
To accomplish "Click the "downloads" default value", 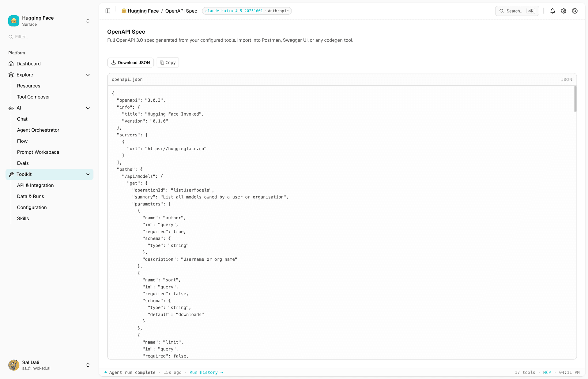I will click(190, 315).
